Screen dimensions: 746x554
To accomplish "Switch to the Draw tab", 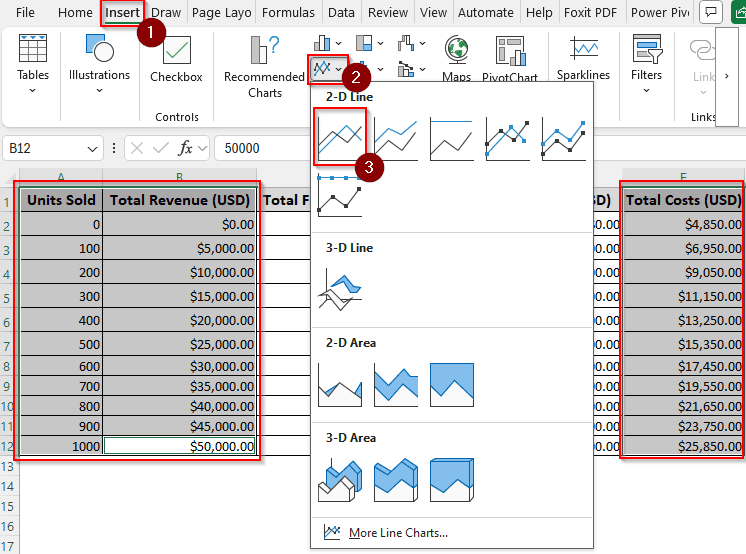I will click(166, 12).
